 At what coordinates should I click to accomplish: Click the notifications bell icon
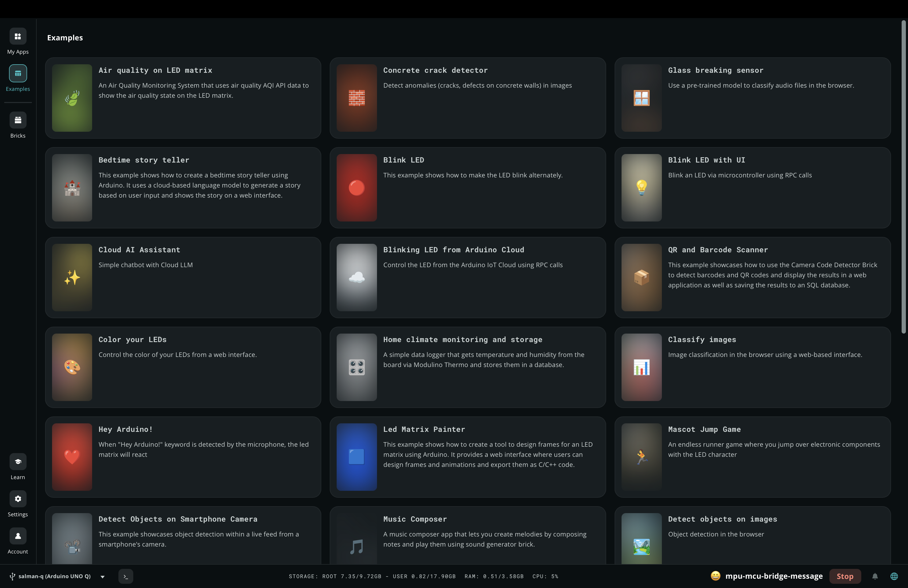point(875,577)
